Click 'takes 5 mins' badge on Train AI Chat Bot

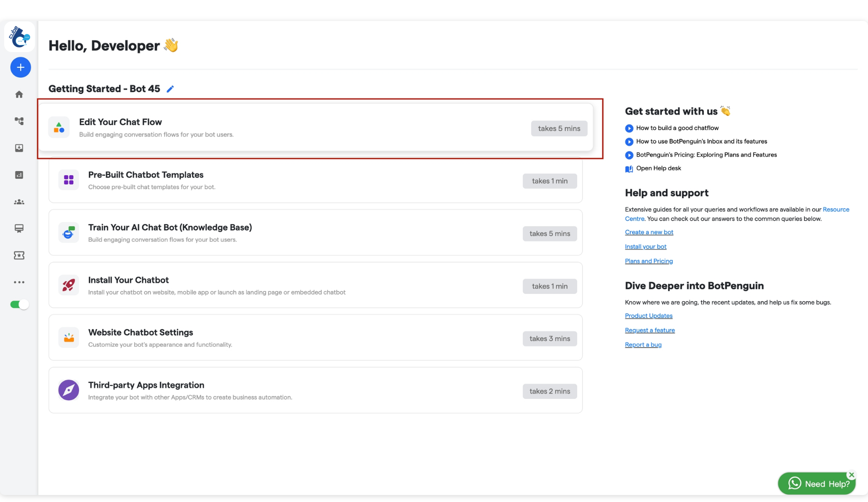[550, 233]
